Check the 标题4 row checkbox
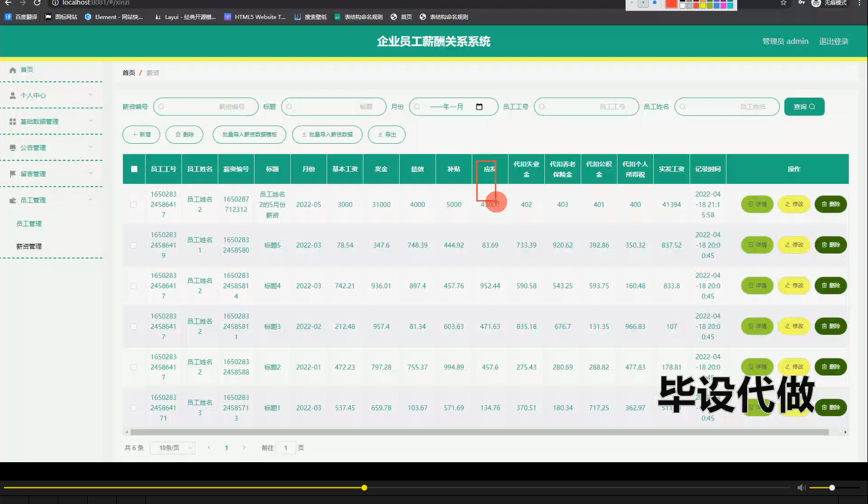This screenshot has height=504, width=868. click(133, 286)
